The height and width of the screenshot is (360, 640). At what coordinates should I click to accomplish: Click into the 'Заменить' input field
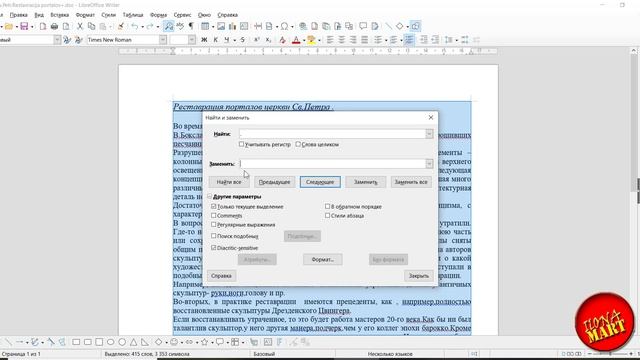[332, 164]
